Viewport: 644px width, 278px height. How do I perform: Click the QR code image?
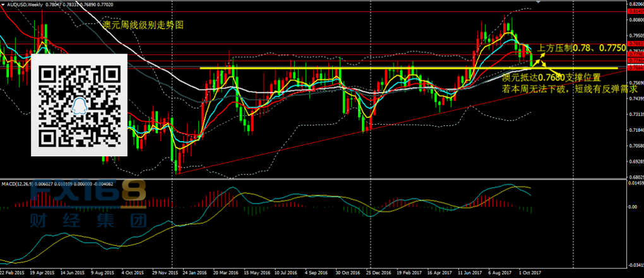[x=80, y=105]
